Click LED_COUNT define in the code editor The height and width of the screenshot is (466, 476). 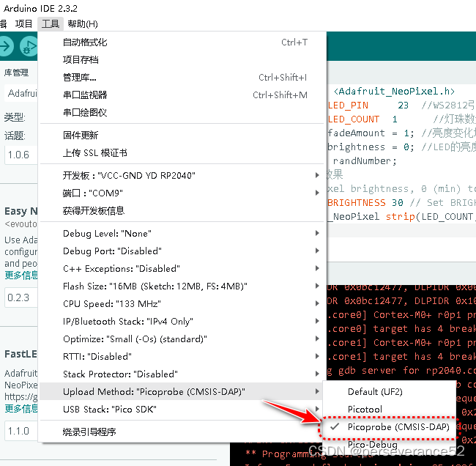coord(354,119)
